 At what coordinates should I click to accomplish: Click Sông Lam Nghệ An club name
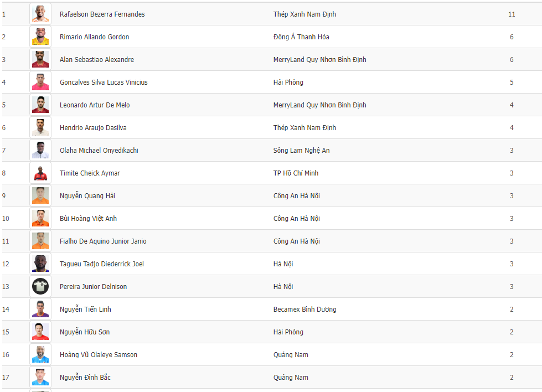[x=301, y=151]
